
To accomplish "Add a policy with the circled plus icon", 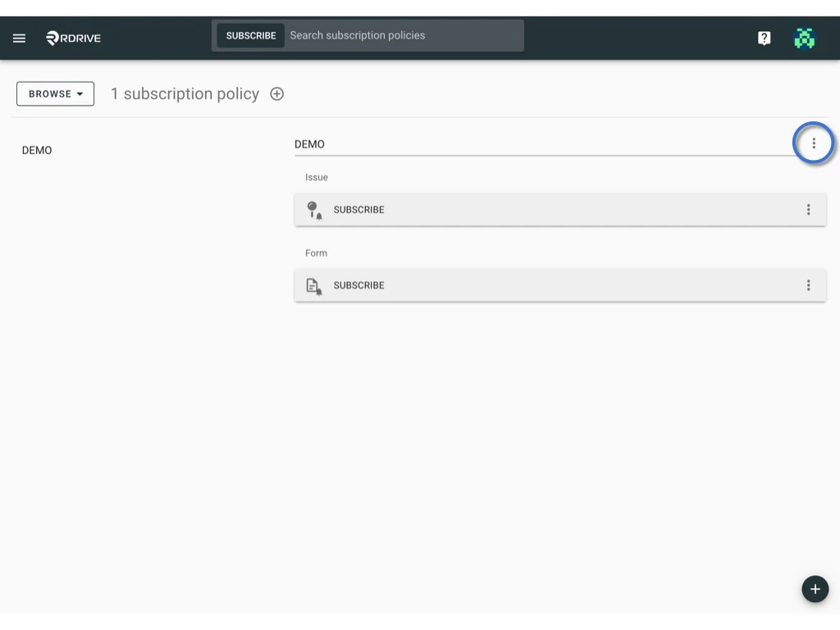I will 276,94.
